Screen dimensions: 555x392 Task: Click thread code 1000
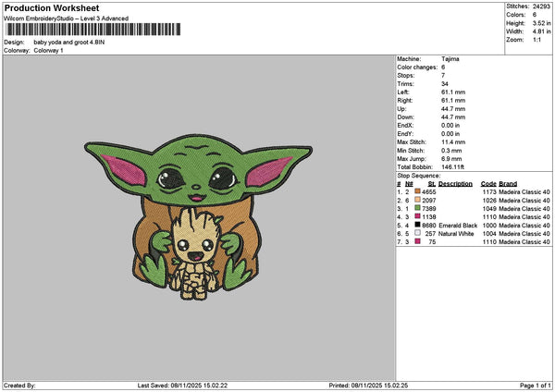click(x=489, y=226)
